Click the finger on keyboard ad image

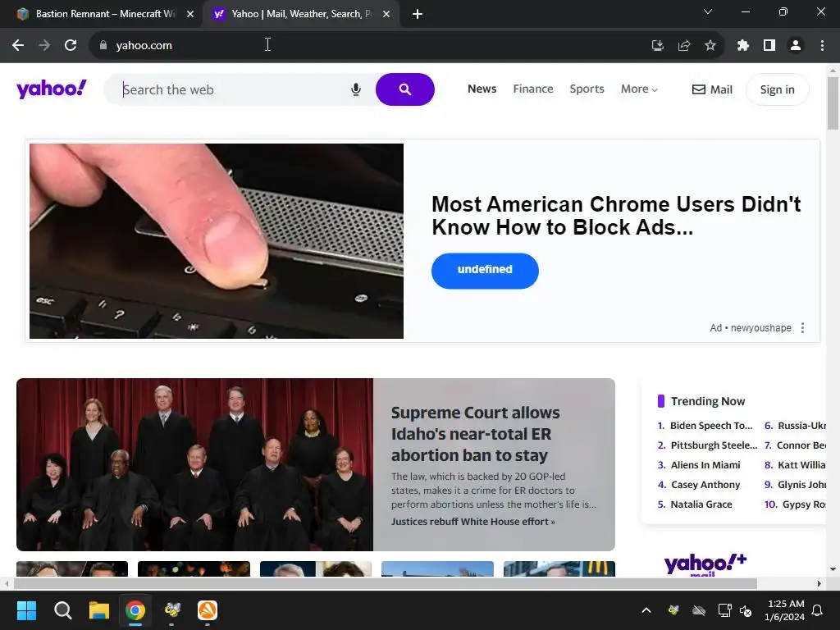217,241
